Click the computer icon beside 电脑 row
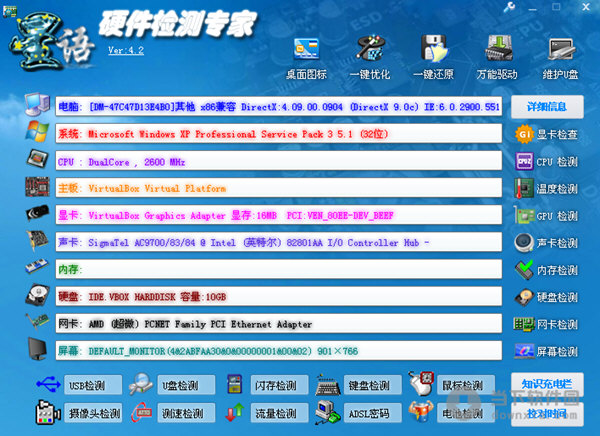 click(x=37, y=104)
